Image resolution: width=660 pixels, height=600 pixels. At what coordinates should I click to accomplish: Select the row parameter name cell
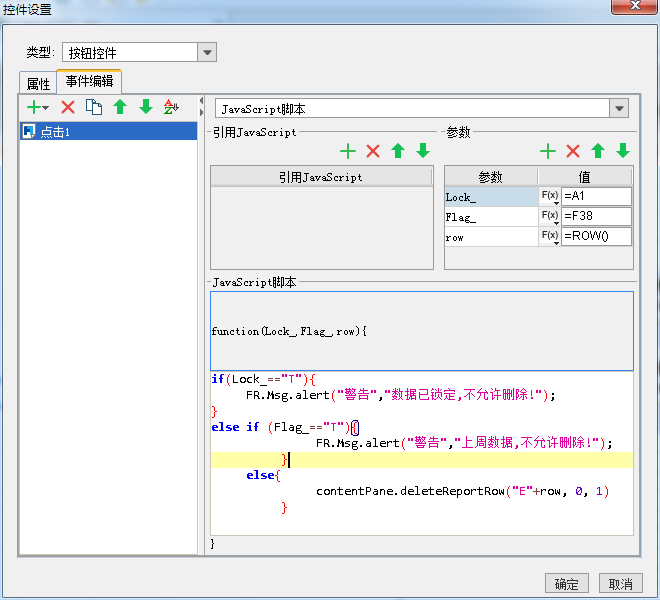[492, 237]
